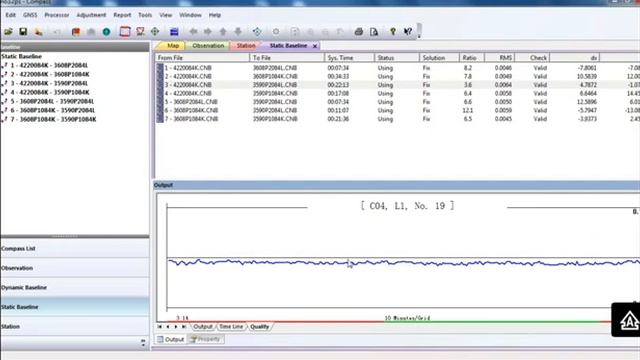Click the red-framed window toolbar icon
The width and height of the screenshot is (640, 360).
click(125, 31)
